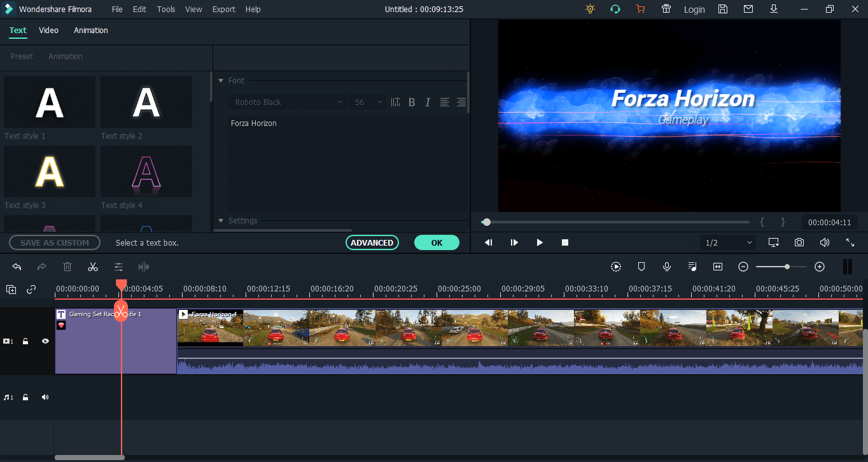Switch to the top Animation tab
Image resolution: width=868 pixels, height=462 pixels.
[x=91, y=30]
